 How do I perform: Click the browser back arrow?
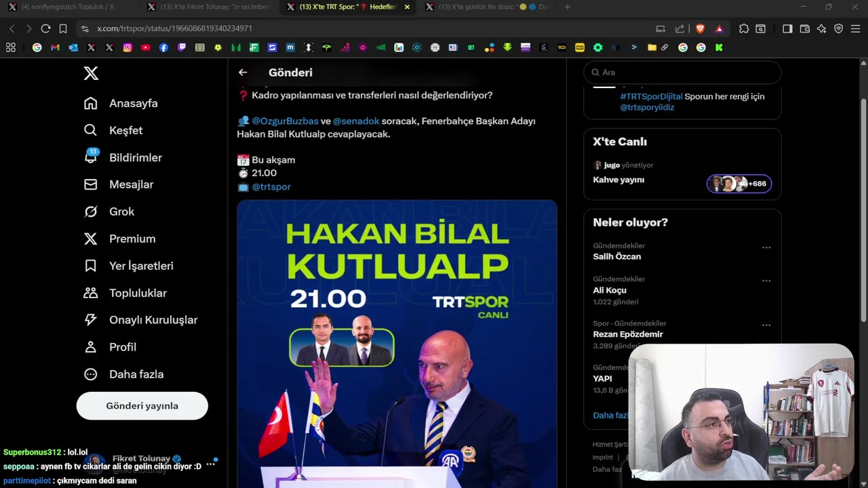click(x=12, y=28)
